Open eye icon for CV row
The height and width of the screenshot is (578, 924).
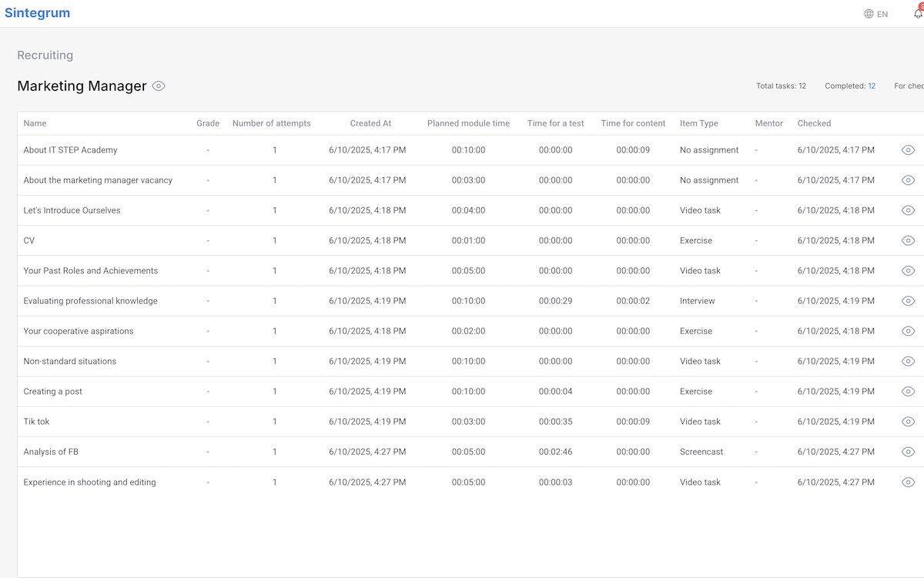908,240
